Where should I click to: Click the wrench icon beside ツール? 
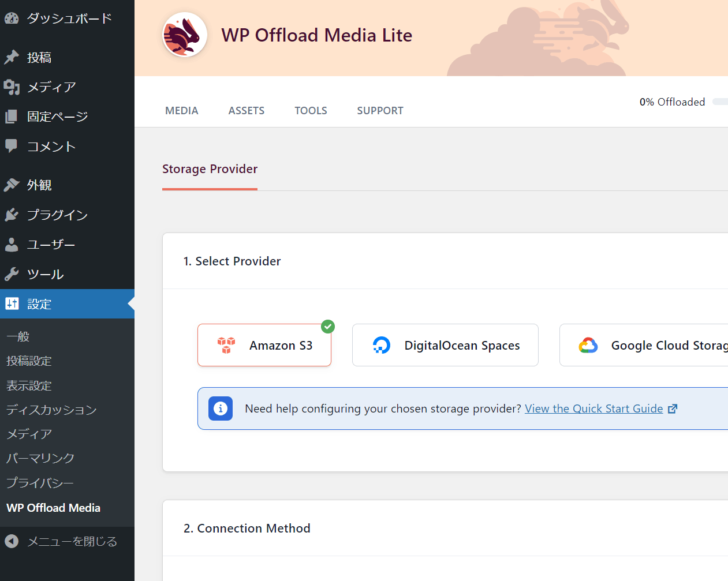12,274
